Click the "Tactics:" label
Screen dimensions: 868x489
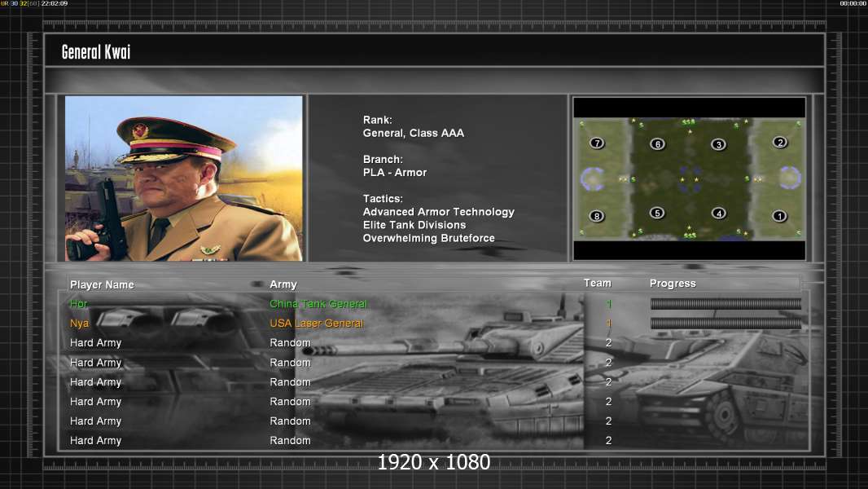(x=383, y=198)
